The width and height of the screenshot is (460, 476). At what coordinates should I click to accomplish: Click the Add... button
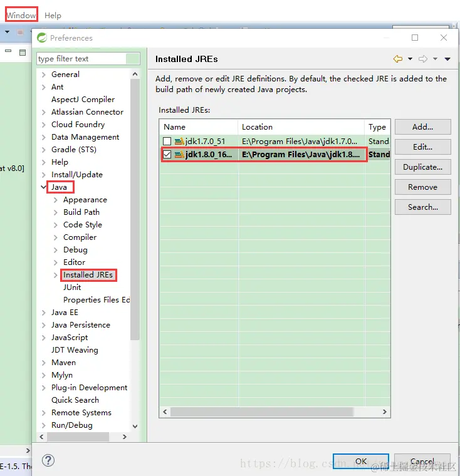422,127
